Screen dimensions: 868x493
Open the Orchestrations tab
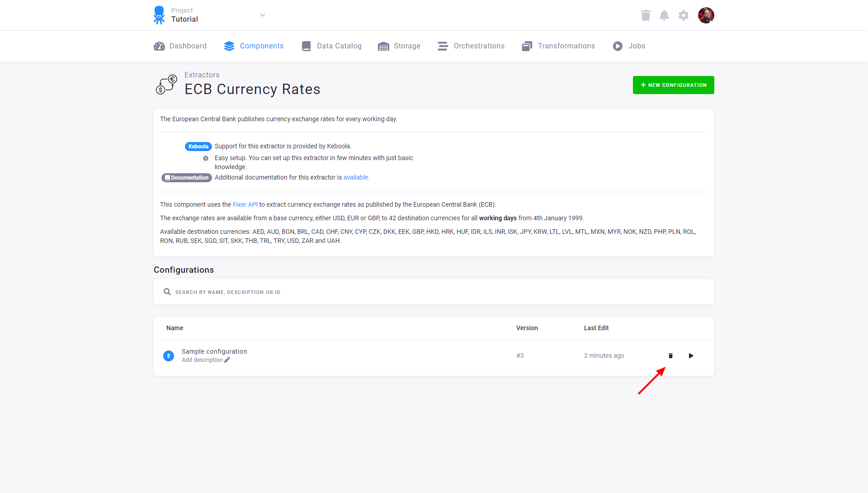(x=471, y=46)
